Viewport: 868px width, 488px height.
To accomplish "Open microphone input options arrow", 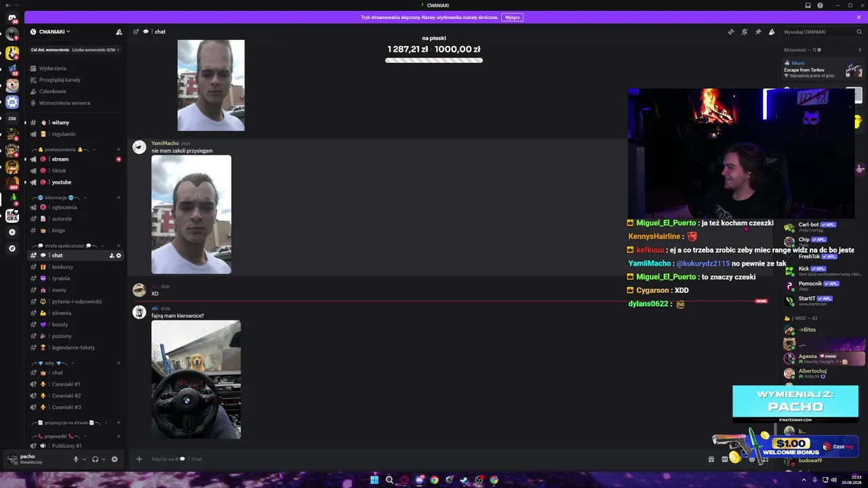I will 84,459.
